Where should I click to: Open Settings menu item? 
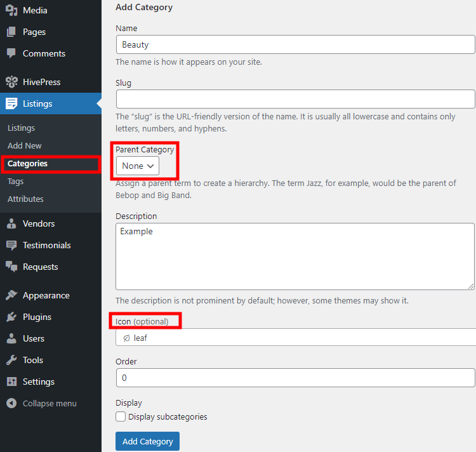point(51,382)
